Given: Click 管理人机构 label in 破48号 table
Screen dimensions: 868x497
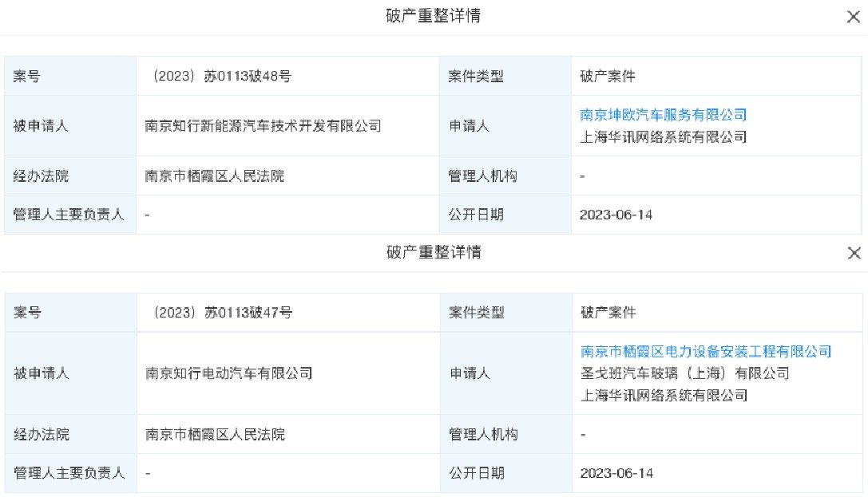Looking at the screenshot, I should click(483, 176).
